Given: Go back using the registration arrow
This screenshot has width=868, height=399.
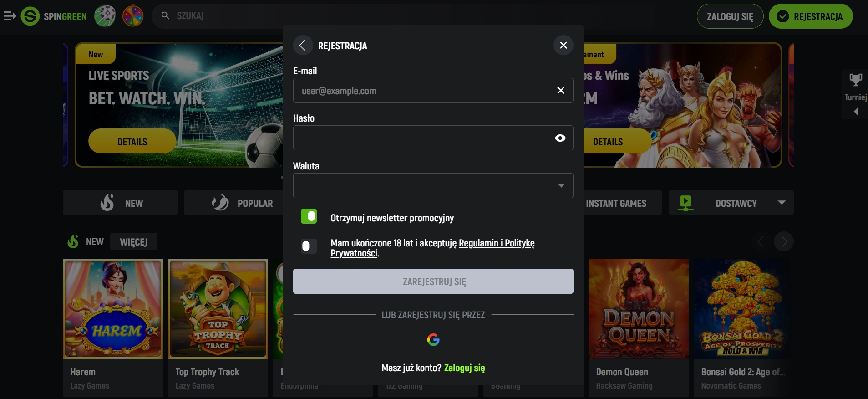Looking at the screenshot, I should coord(303,45).
